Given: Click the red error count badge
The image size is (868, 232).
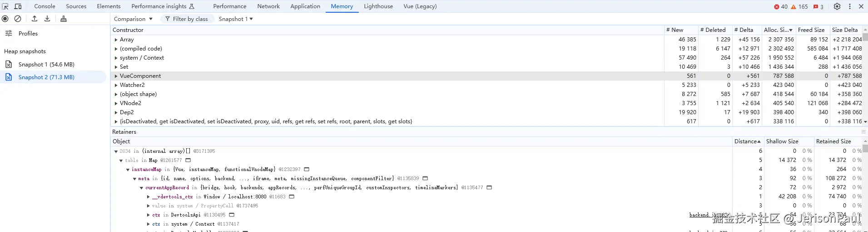Looking at the screenshot, I should click(x=781, y=6).
